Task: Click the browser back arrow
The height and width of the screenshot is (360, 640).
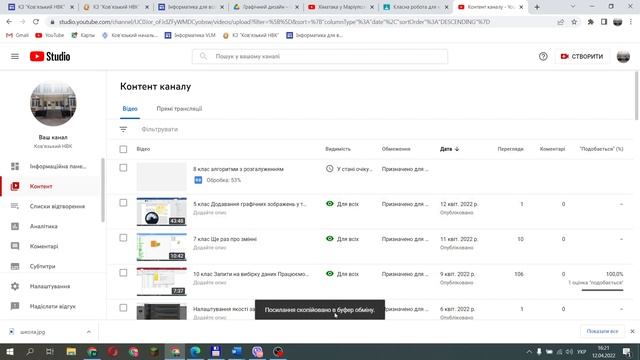Action: pos(9,22)
